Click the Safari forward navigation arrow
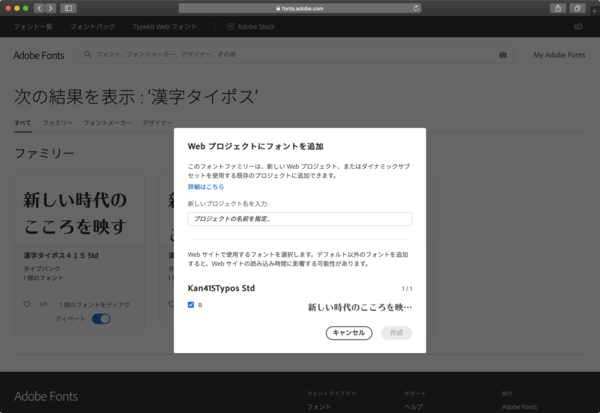Image resolution: width=600 pixels, height=413 pixels. coord(51,8)
